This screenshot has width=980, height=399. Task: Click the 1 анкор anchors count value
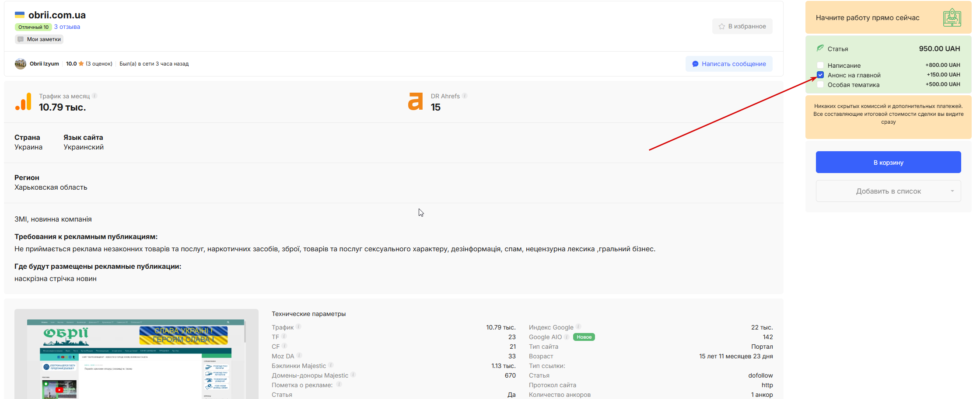click(x=762, y=395)
